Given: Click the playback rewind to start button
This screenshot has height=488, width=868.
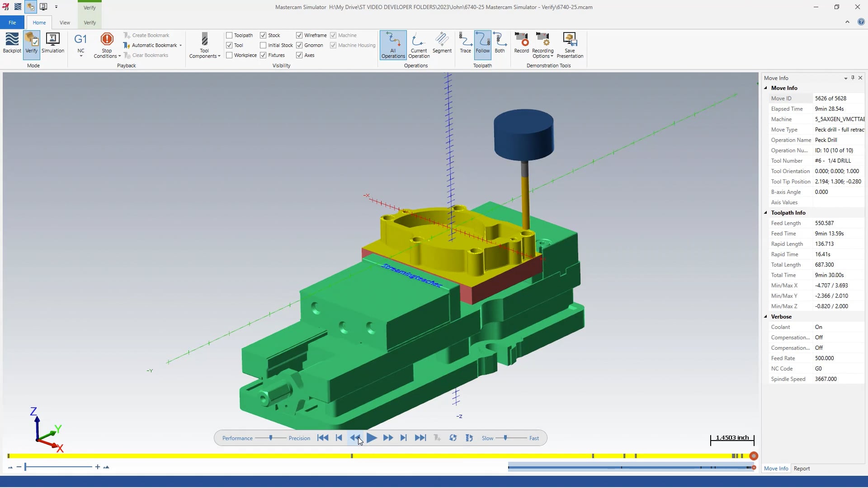Looking at the screenshot, I should point(323,438).
